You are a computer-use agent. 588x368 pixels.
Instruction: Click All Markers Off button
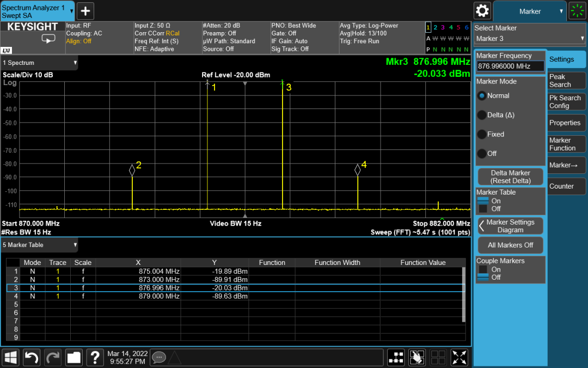tap(510, 245)
